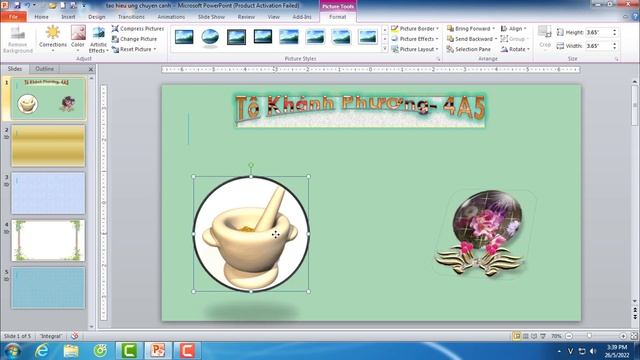The height and width of the screenshot is (360, 640).
Task: Click the zoom out minus button
Action: click(x=569, y=336)
